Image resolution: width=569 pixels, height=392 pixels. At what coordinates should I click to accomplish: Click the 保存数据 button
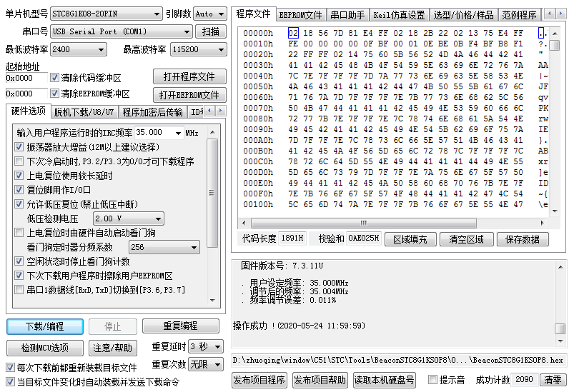(x=523, y=239)
